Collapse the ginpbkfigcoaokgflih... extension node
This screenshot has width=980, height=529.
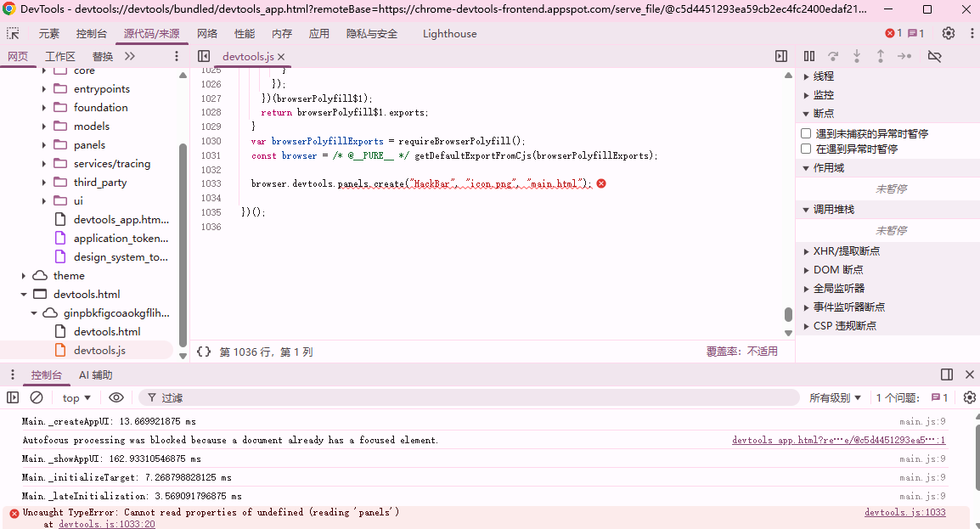[34, 313]
